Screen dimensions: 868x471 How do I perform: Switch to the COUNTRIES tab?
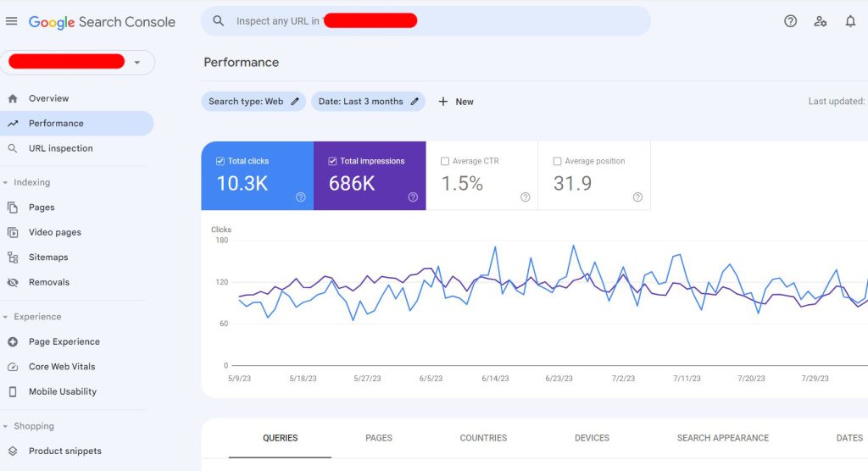[483, 438]
